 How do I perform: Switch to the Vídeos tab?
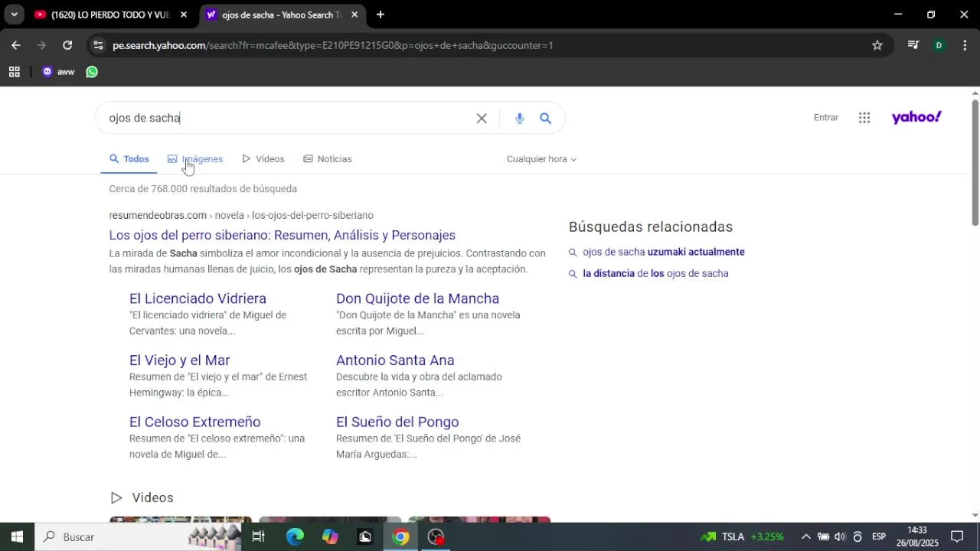click(263, 159)
